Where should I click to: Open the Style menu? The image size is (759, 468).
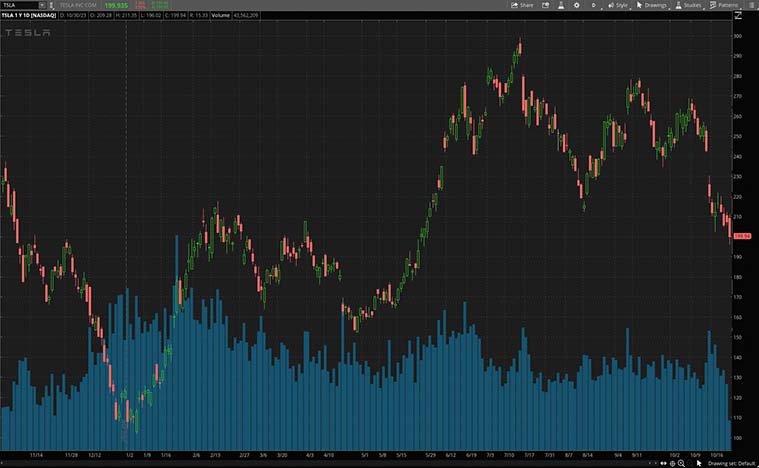tap(618, 5)
